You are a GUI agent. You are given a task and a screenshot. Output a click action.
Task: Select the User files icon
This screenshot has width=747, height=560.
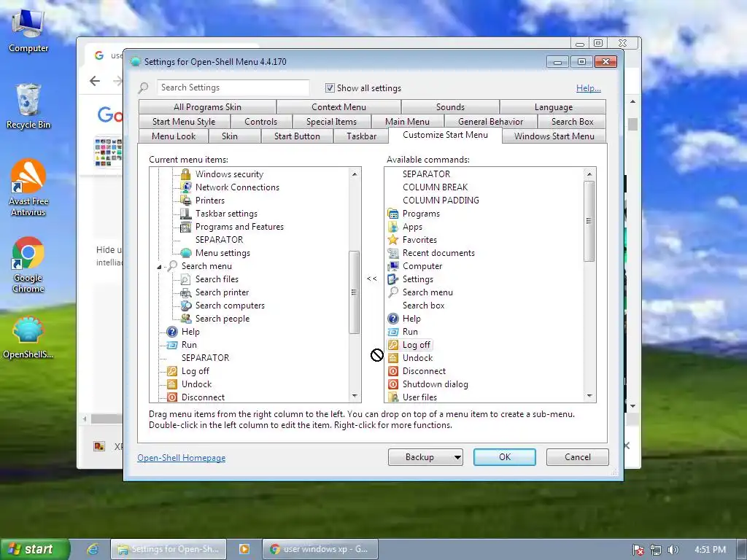point(393,397)
